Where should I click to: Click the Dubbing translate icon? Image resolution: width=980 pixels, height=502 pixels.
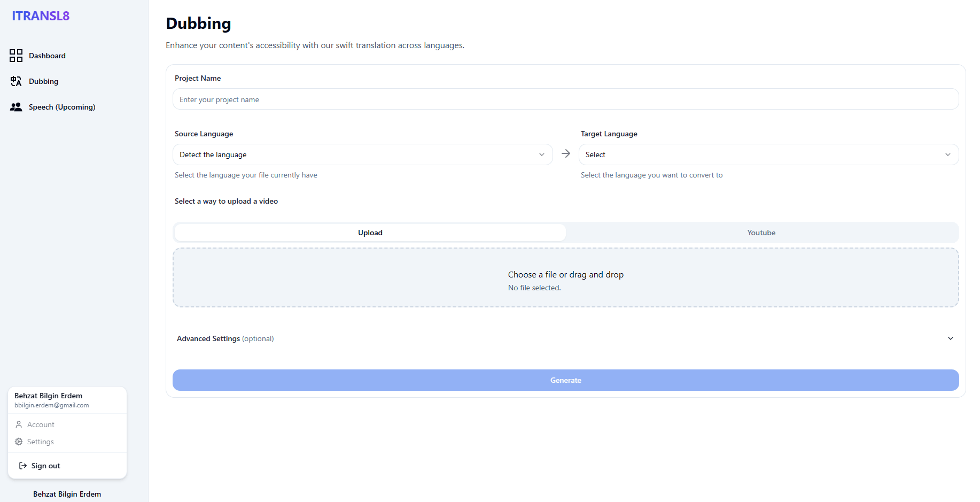coord(16,81)
